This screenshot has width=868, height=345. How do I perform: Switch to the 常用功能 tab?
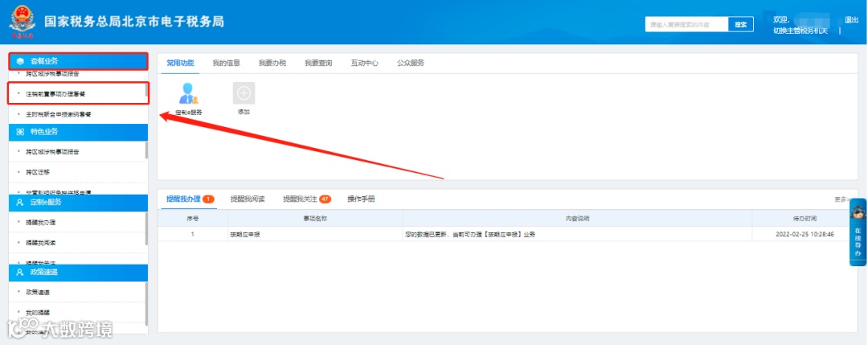181,63
